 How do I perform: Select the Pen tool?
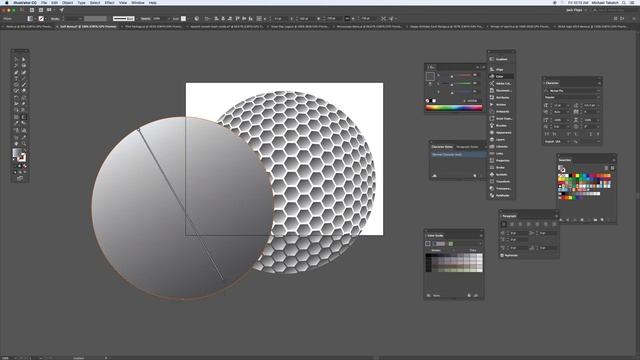coord(16,73)
